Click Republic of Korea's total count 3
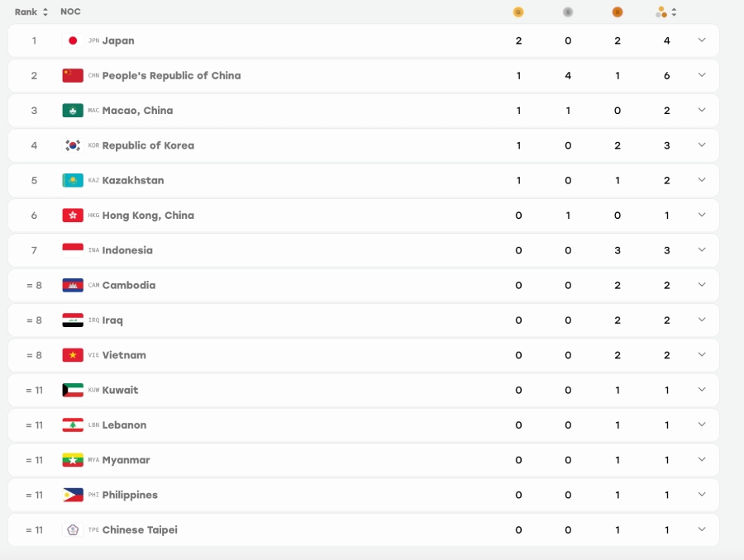 [666, 145]
